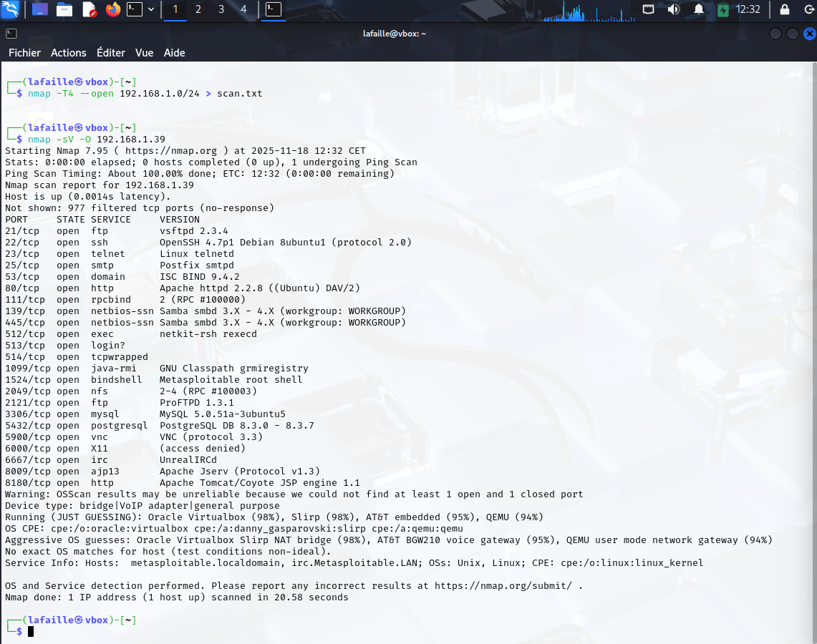The width and height of the screenshot is (817, 644).
Task: Open the Kali applications menu
Action: pyautogui.click(x=11, y=10)
